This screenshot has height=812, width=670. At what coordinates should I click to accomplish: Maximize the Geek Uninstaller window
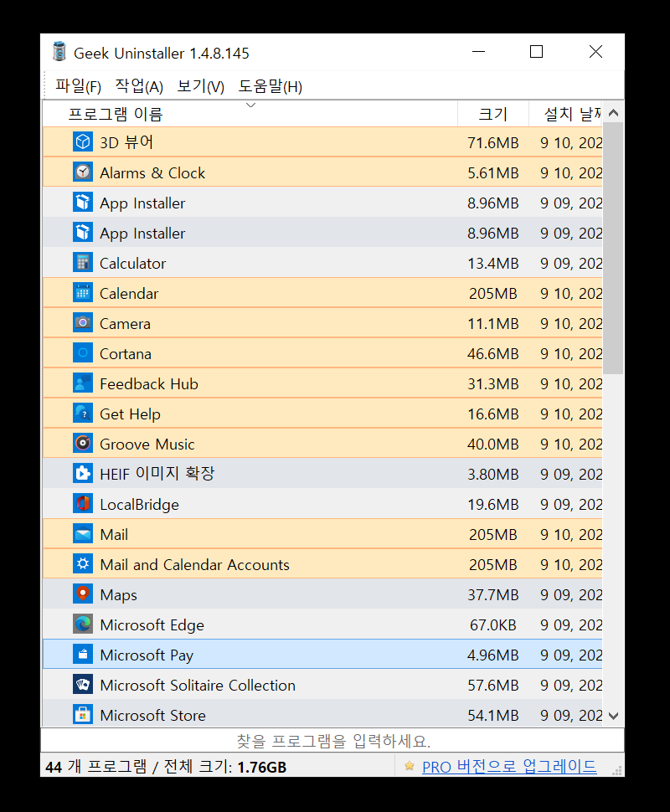click(536, 52)
